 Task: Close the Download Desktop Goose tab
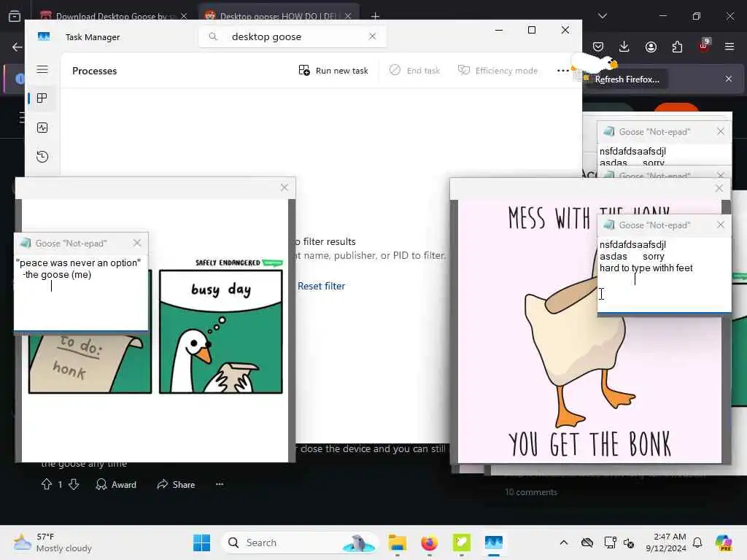[184, 16]
